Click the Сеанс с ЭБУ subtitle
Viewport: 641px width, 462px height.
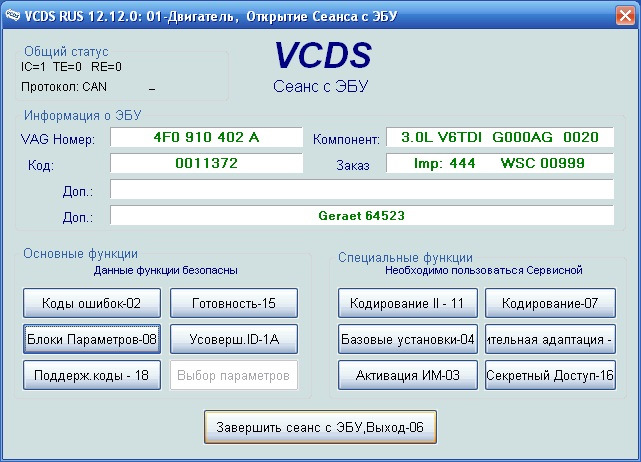click(320, 86)
